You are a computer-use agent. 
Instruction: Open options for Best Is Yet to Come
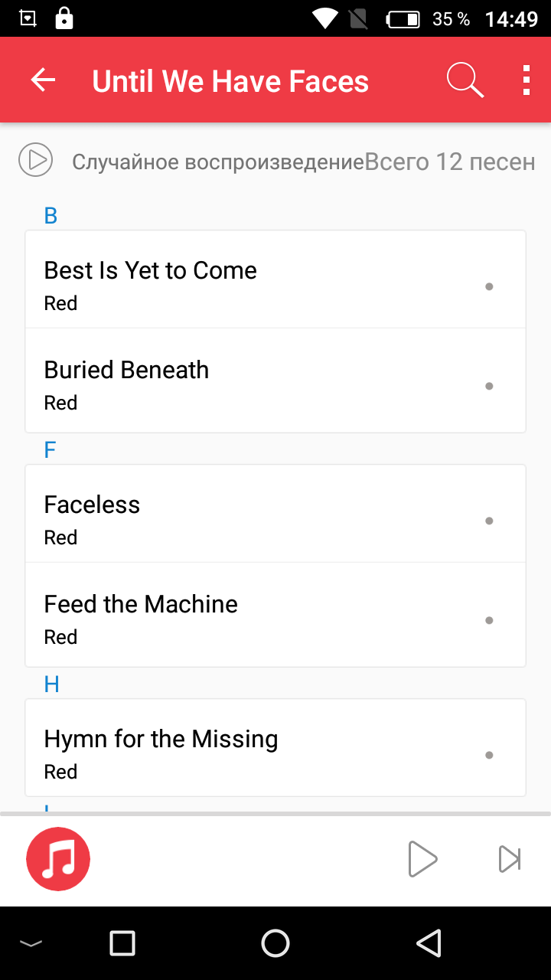(489, 286)
